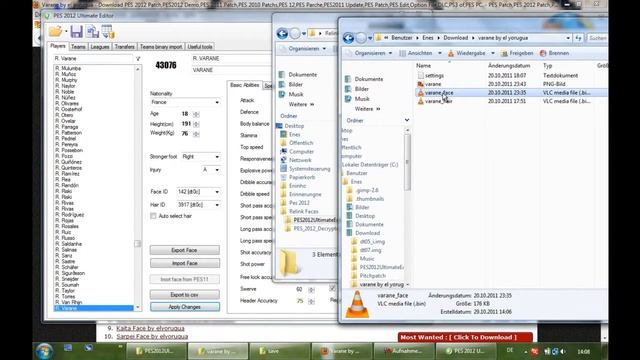This screenshot has width=640, height=360.
Task: Adjust the Header Accuracy stepper
Action: (x=311, y=301)
